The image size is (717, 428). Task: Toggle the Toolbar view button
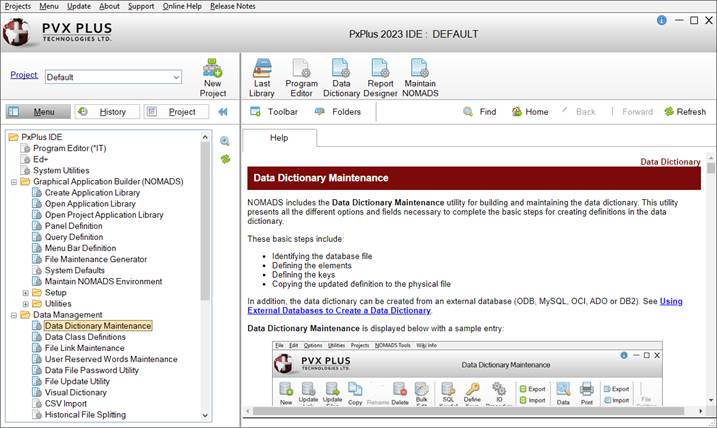click(274, 112)
